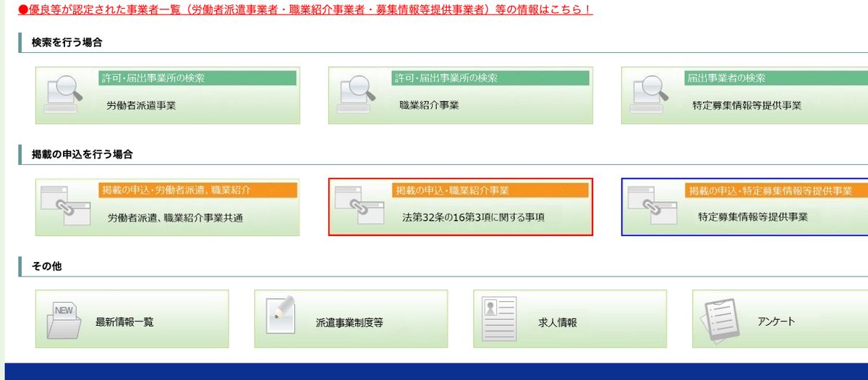Click the green 許可・届出事業所の検索 header above 労働者派遣事業
This screenshot has height=380, width=868.
[197, 78]
